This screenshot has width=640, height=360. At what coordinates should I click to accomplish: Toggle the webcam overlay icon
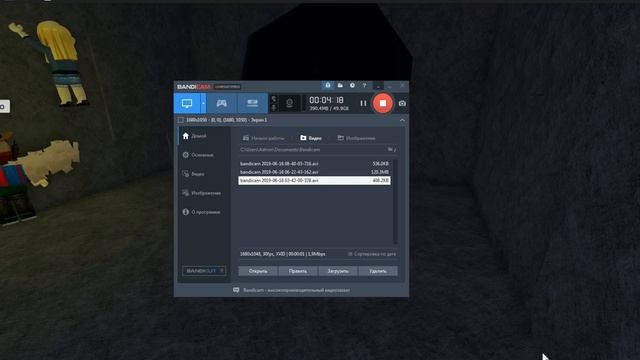pos(289,103)
